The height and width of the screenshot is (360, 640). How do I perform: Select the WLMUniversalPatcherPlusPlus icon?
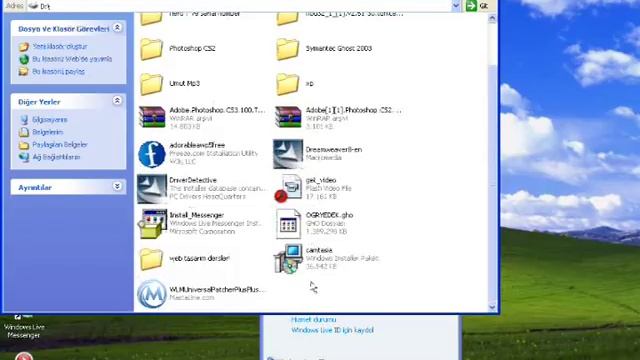coord(152,294)
